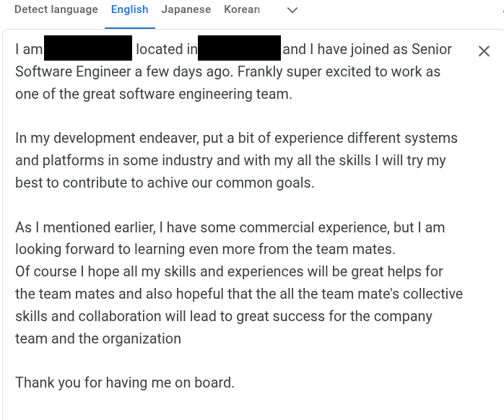Switch to the Detect language tab
The width and height of the screenshot is (504, 420).
point(56,9)
